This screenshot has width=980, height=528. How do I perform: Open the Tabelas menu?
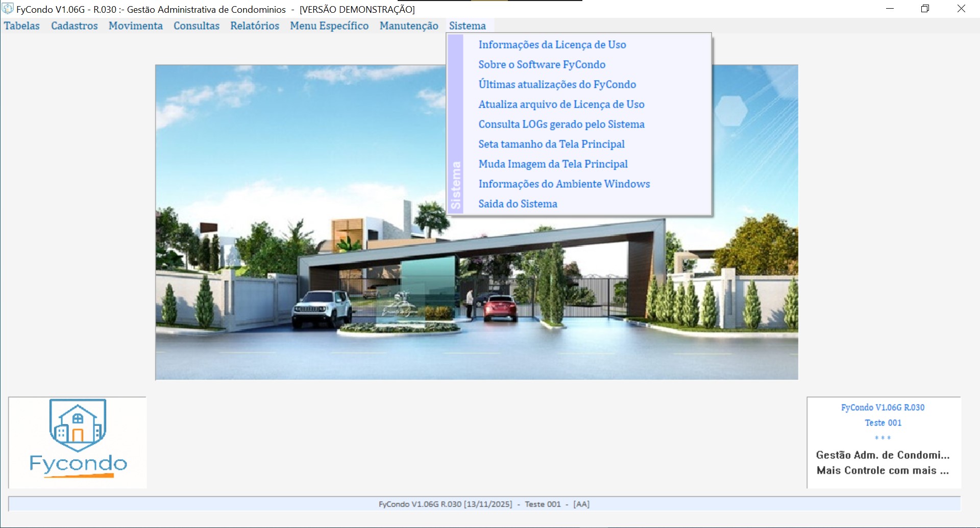(x=22, y=26)
